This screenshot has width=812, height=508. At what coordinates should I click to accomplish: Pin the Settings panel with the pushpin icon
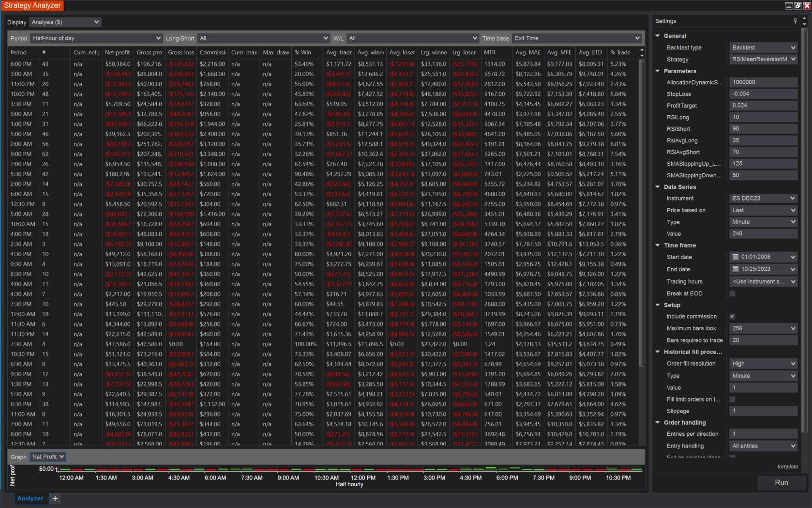pyautogui.click(x=795, y=21)
